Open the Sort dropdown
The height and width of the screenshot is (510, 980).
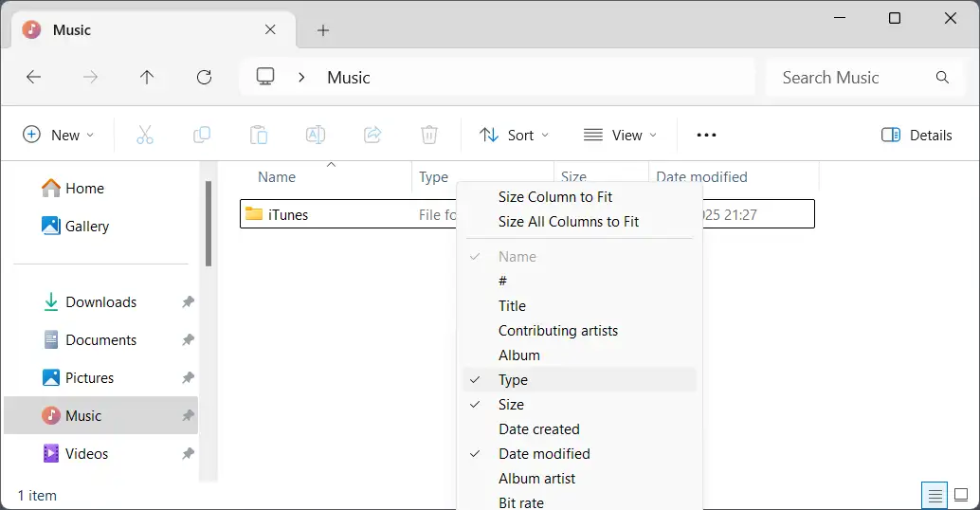coord(514,135)
